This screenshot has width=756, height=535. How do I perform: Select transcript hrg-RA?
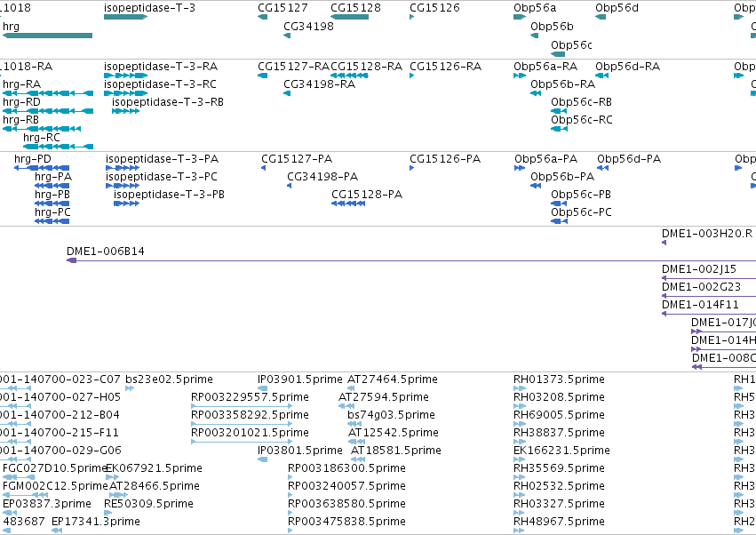(48, 93)
